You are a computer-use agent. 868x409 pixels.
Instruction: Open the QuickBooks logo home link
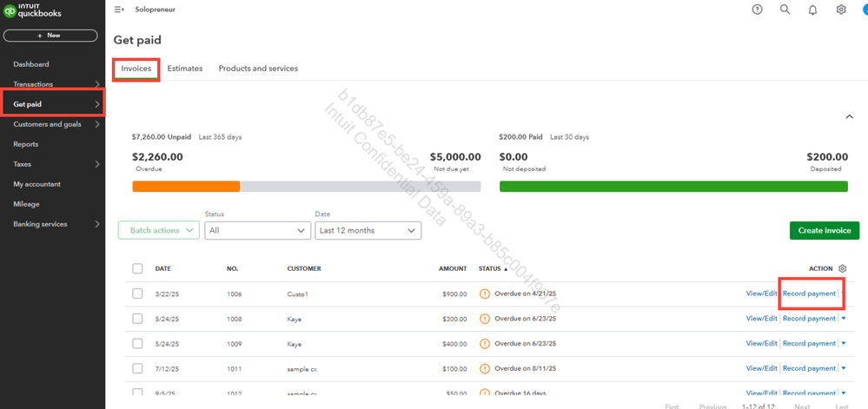click(x=33, y=10)
